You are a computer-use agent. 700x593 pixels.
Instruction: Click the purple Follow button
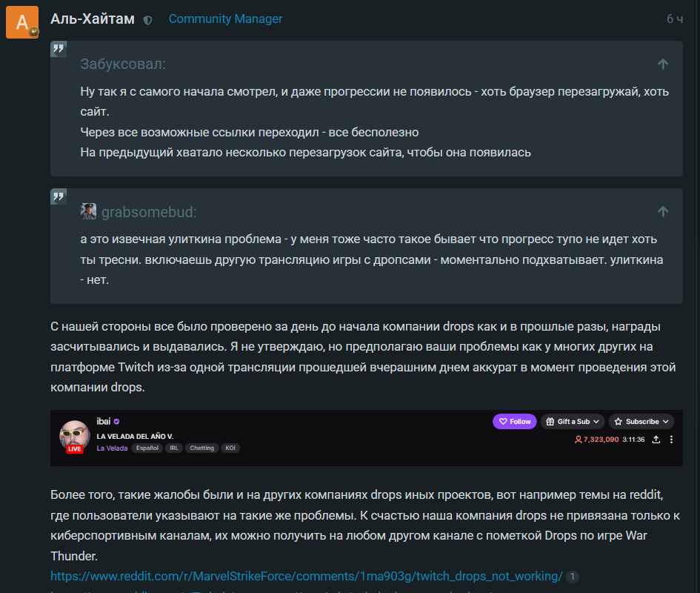(x=514, y=422)
